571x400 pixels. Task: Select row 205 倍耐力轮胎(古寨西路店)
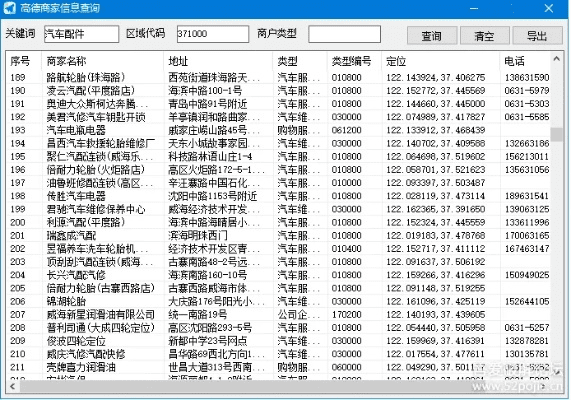[279, 288]
